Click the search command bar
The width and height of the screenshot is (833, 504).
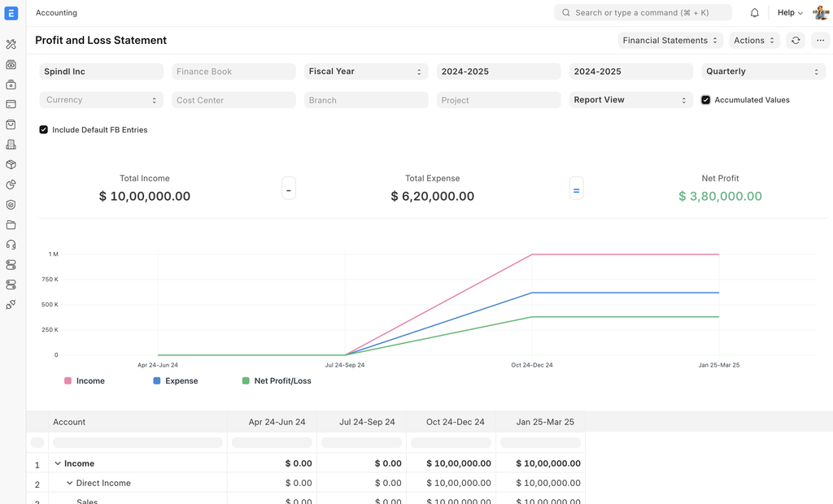pos(643,12)
